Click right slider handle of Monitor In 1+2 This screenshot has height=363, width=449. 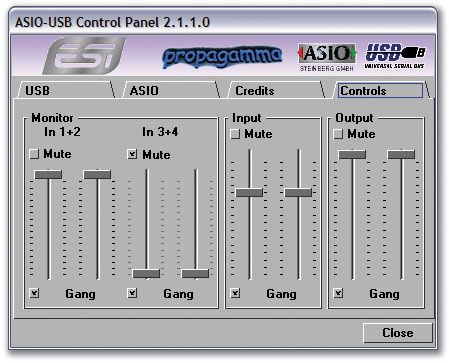point(97,174)
